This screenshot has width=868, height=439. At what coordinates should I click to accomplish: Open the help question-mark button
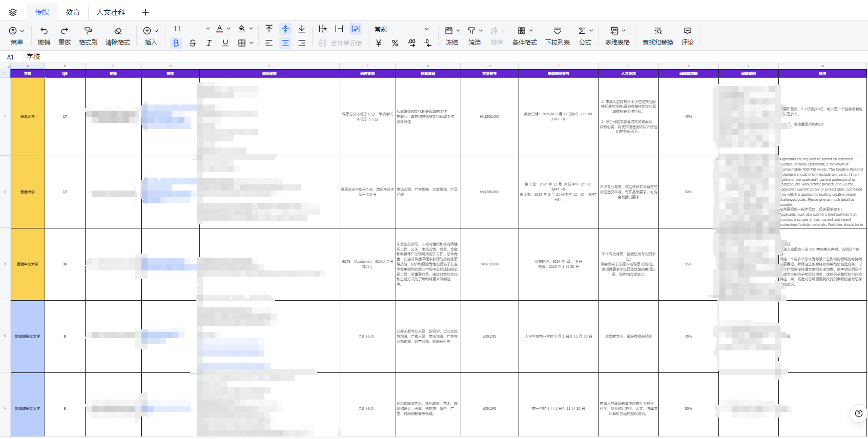pyautogui.click(x=859, y=413)
